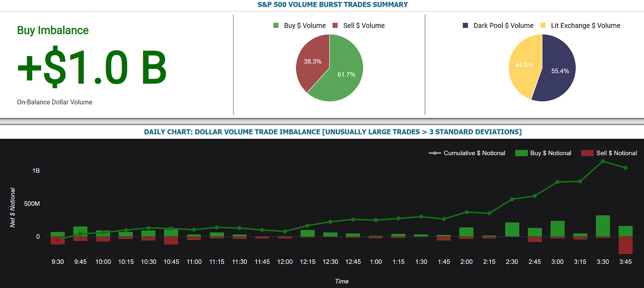
Task: Click the On-Balance Dollar Volume caption
Action: coord(54,102)
